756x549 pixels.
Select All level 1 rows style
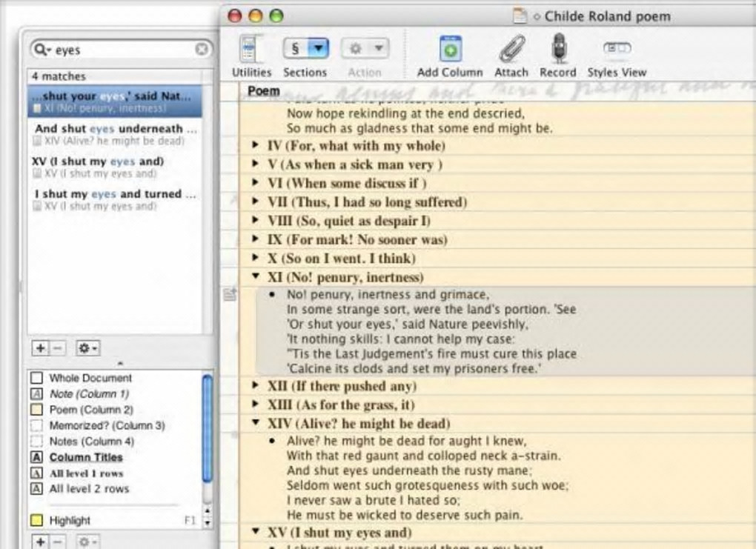(x=86, y=473)
